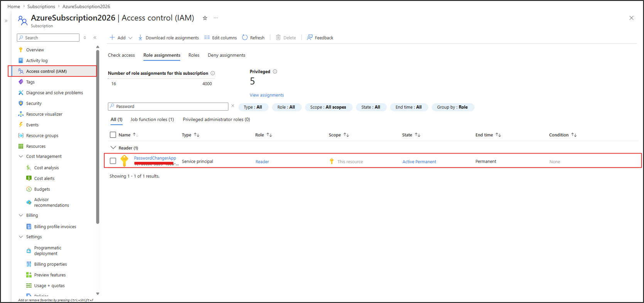
Task: Open the Billing profile invoices icon
Action: point(29,227)
